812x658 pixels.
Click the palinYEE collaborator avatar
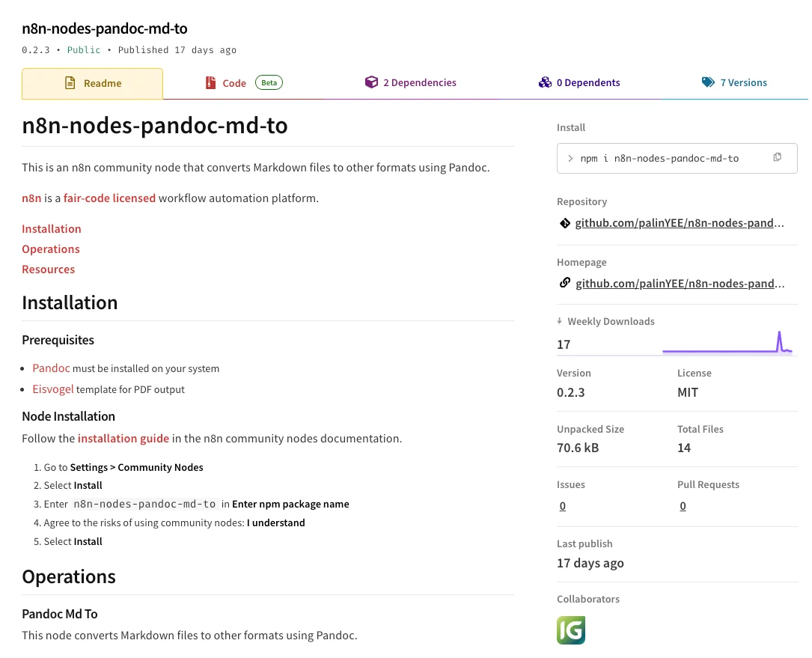pos(571,630)
